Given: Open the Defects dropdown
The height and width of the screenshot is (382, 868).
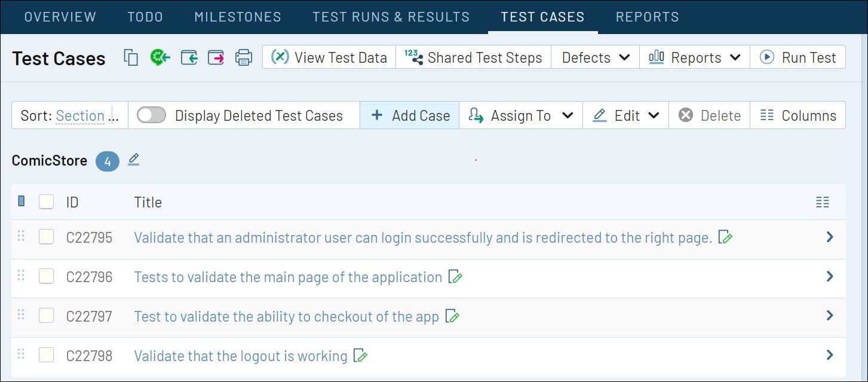Looking at the screenshot, I should point(594,57).
